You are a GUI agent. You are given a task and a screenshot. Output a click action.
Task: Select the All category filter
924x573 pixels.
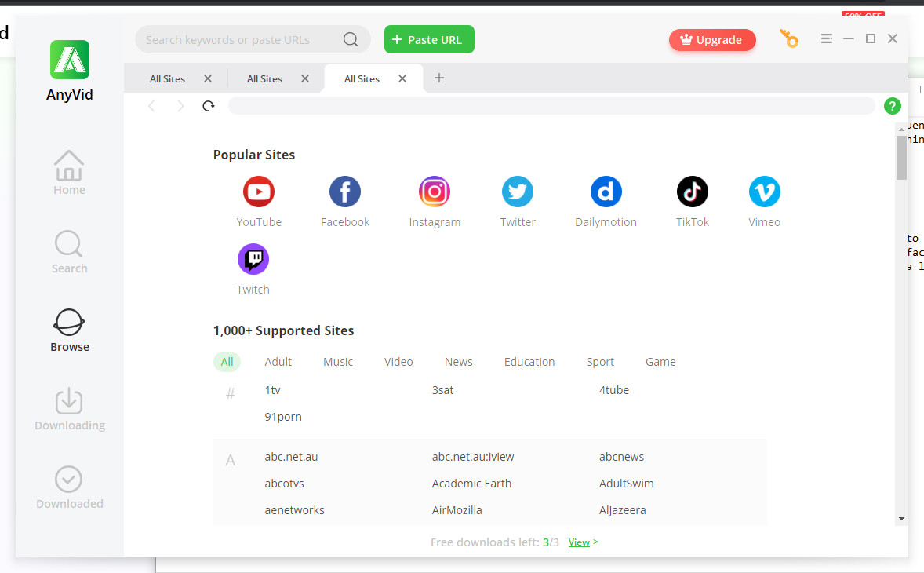click(227, 362)
